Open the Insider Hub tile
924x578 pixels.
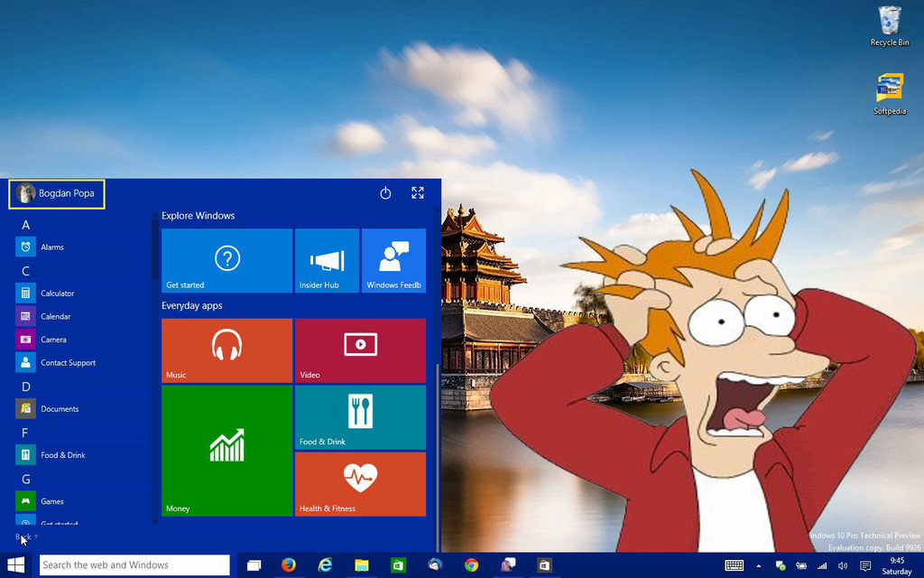[327, 261]
